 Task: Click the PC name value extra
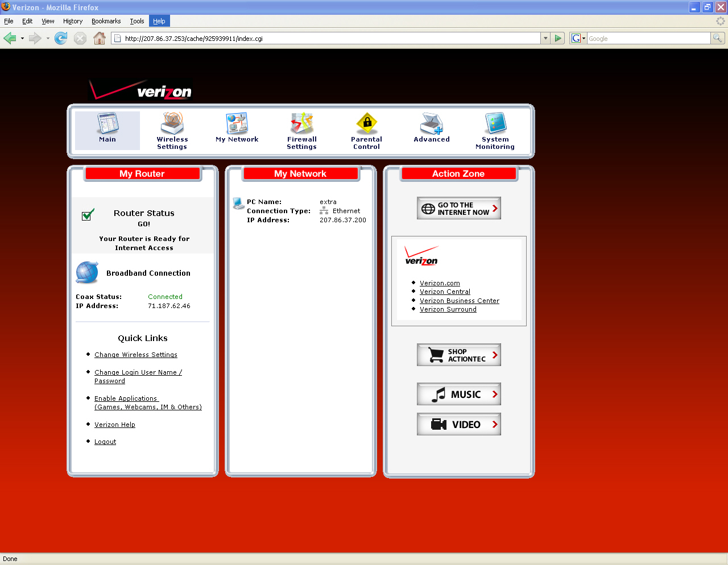click(x=328, y=202)
